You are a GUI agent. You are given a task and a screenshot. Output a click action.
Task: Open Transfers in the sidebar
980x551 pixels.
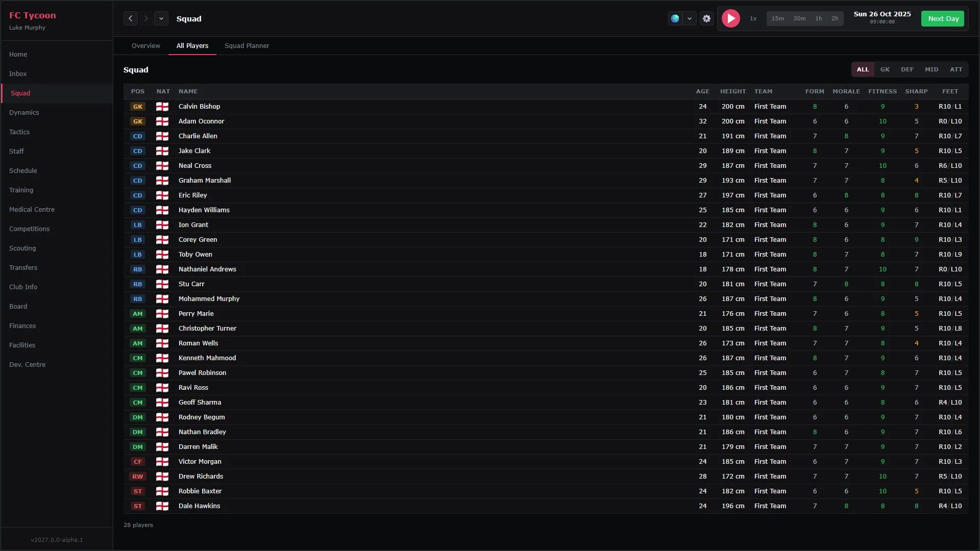(57, 268)
